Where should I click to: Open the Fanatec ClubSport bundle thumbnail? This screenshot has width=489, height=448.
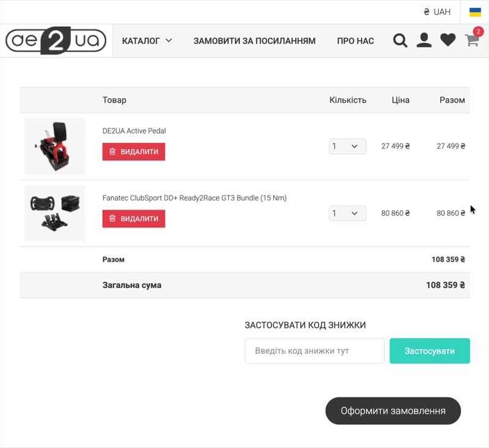tap(55, 213)
